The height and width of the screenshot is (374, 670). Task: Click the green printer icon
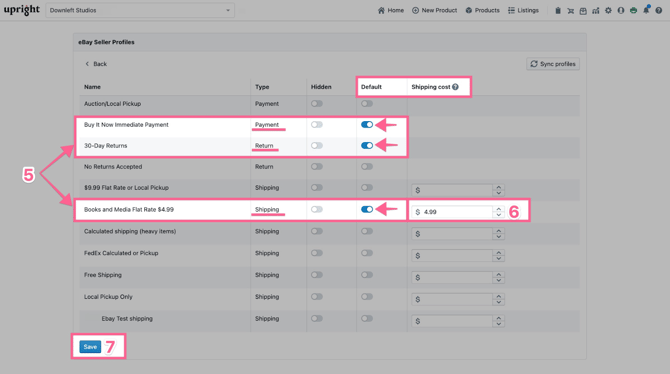point(633,11)
